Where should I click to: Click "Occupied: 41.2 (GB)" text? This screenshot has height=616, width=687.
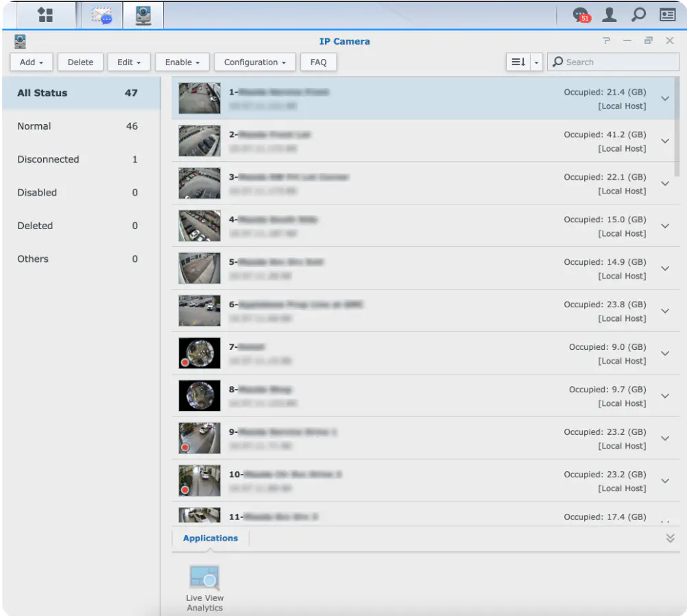[605, 134]
